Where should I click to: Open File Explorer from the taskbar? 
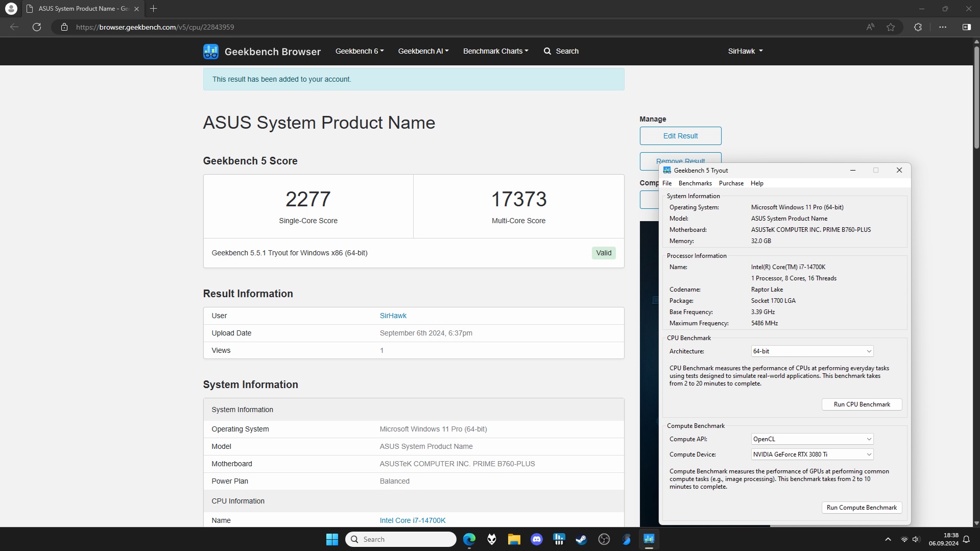tap(514, 539)
